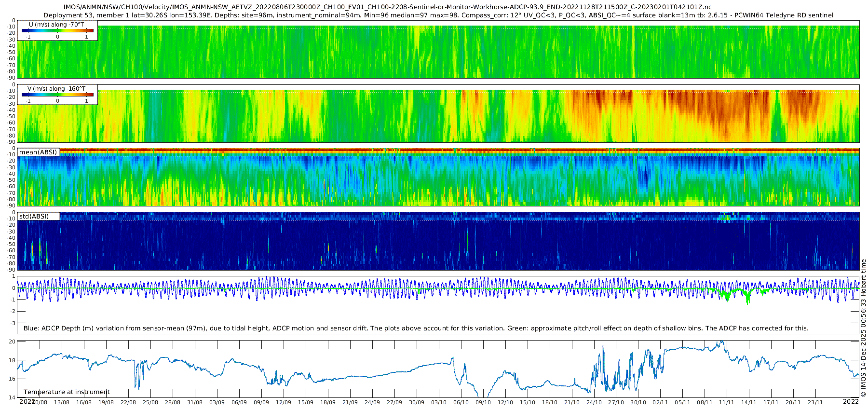Click the 20/11 date tick label
Screen dimensions: 868x410
(793, 402)
